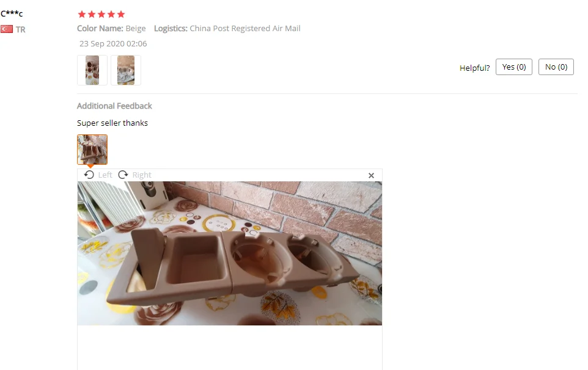Screen dimensions: 588x370
Task: Open the second review photo thumbnail
Action: tap(126, 70)
